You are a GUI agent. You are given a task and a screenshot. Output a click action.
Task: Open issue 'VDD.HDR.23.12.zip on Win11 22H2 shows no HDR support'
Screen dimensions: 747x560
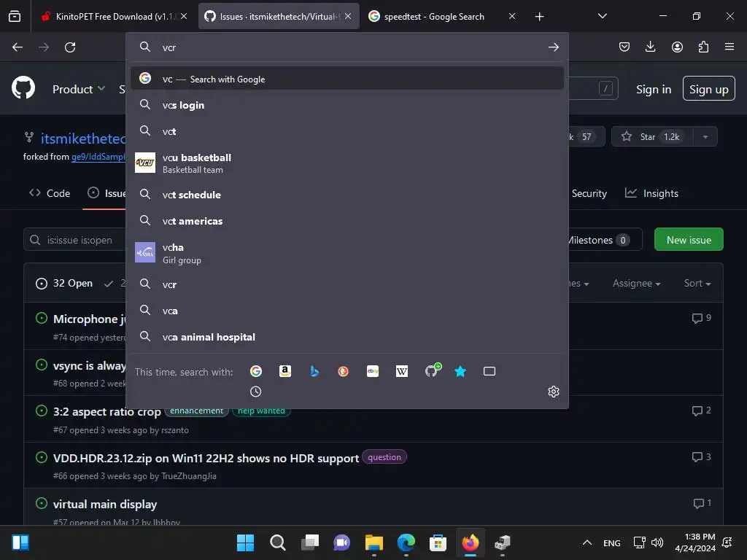click(206, 458)
